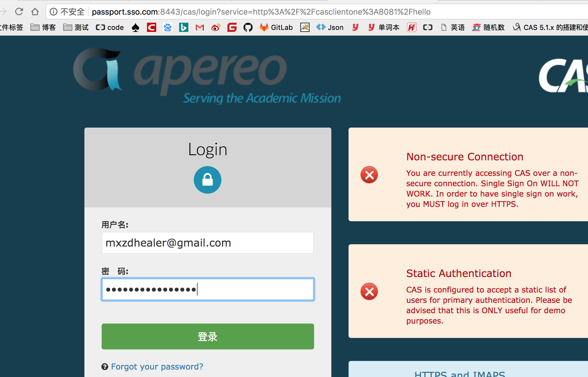588x377 pixels.
Task: Open the Bing bookmark icon
Action: [x=183, y=27]
